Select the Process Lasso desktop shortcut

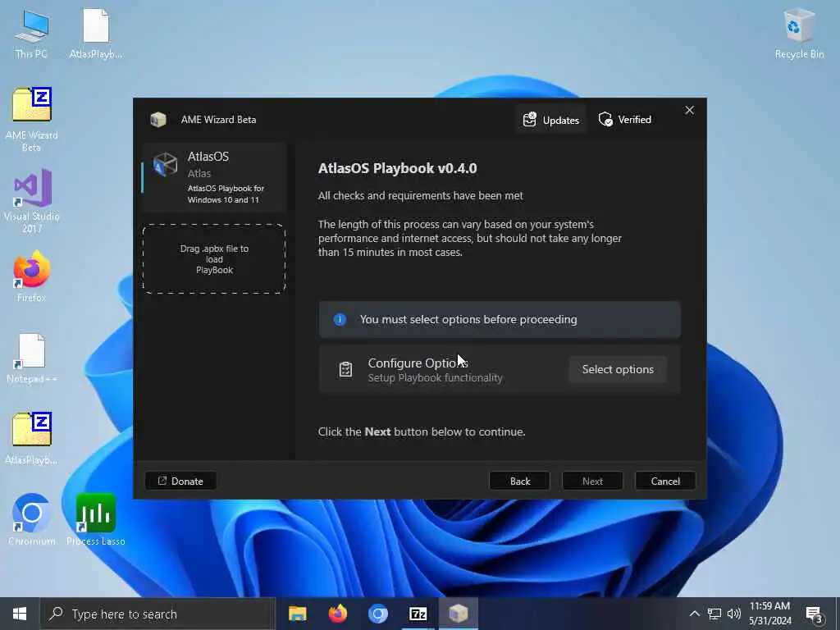pos(96,519)
